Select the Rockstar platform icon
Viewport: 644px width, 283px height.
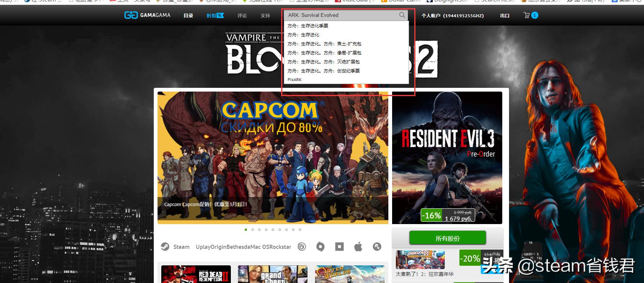point(377,247)
